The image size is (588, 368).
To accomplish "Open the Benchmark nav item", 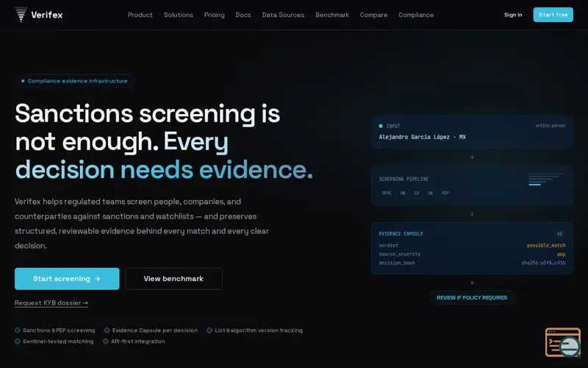I will coord(332,15).
